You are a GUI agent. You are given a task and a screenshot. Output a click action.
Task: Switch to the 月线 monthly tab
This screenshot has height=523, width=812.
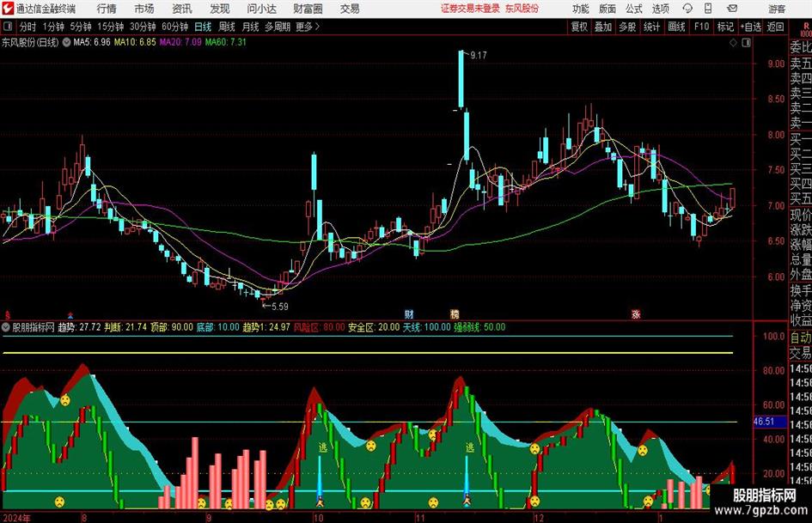click(x=250, y=27)
